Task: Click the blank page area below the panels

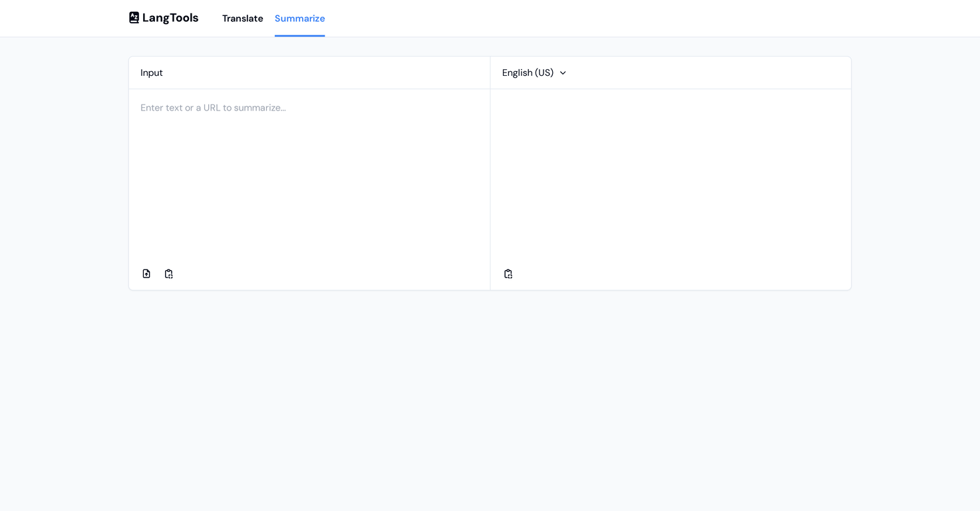Action: tap(490, 399)
